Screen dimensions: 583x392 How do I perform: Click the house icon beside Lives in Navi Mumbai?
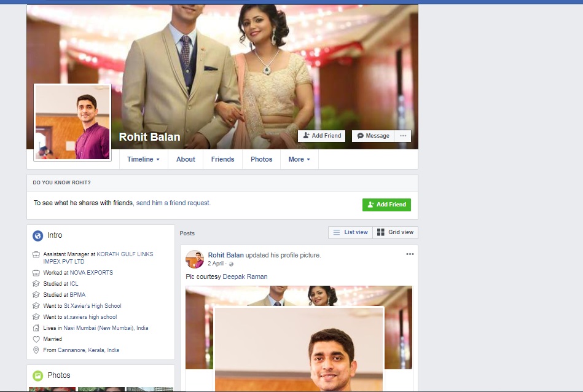pos(36,328)
